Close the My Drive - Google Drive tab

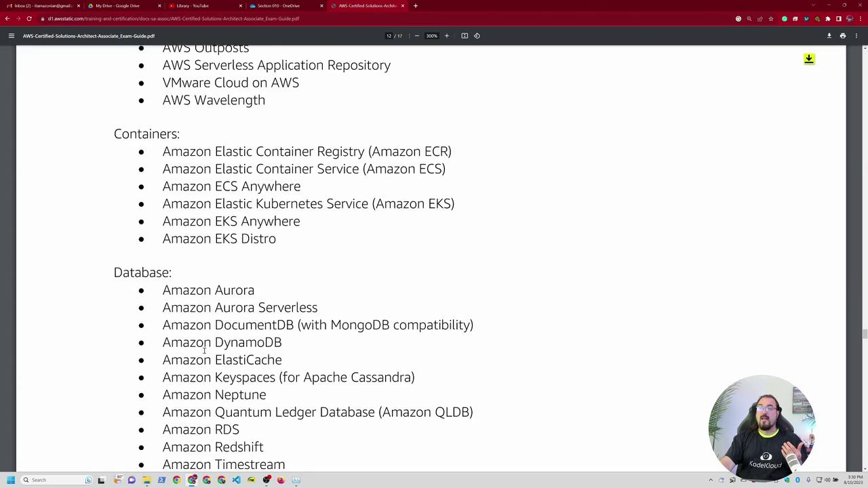tap(159, 5)
